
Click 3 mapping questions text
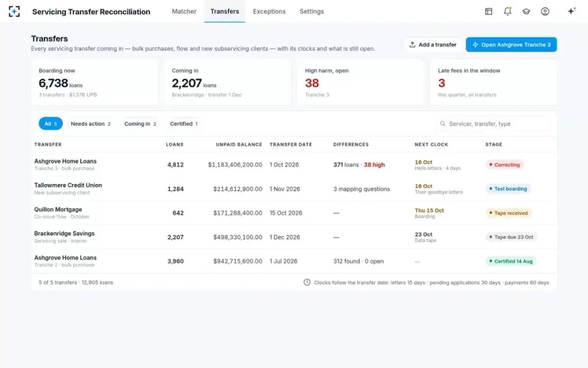(x=362, y=189)
